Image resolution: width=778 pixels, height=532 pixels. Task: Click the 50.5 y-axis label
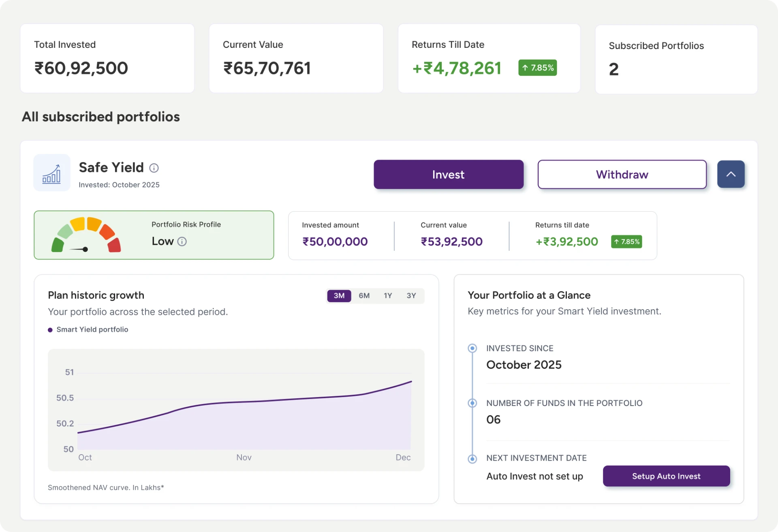point(65,398)
